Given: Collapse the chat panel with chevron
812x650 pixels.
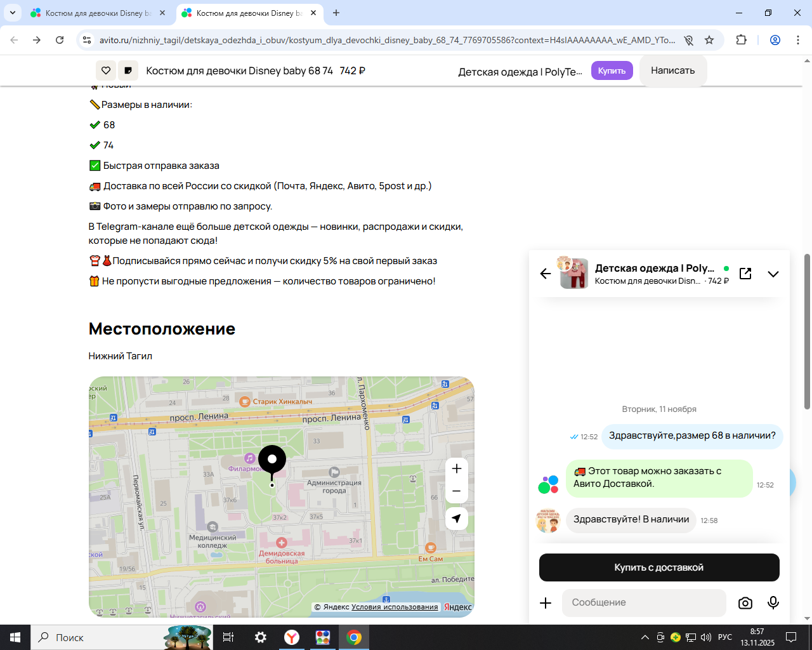Looking at the screenshot, I should [773, 274].
